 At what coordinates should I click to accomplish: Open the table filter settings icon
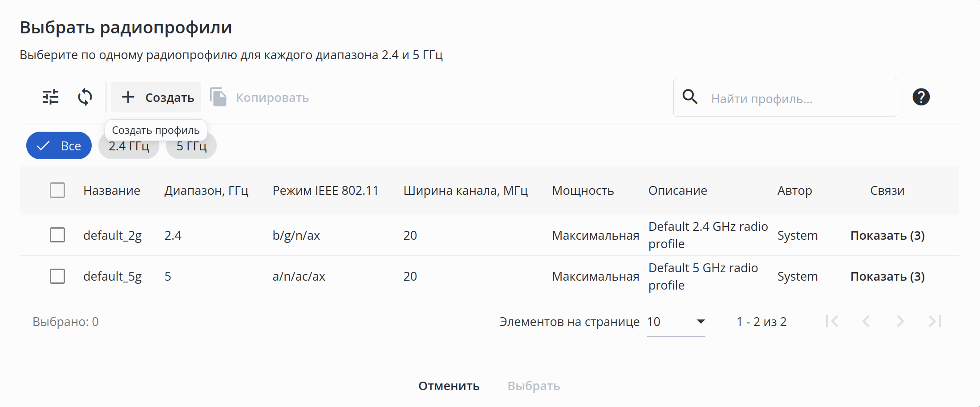[50, 97]
